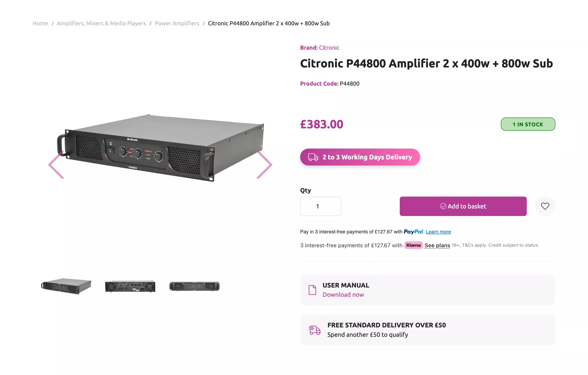Open the Power Amplifiers breadcrumb
The width and height of the screenshot is (588, 375).
pyautogui.click(x=177, y=23)
